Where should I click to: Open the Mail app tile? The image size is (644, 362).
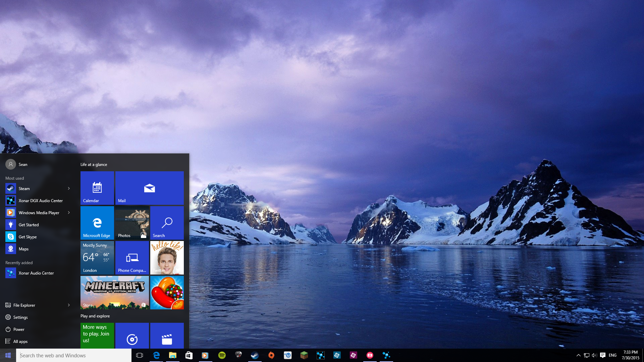(150, 187)
